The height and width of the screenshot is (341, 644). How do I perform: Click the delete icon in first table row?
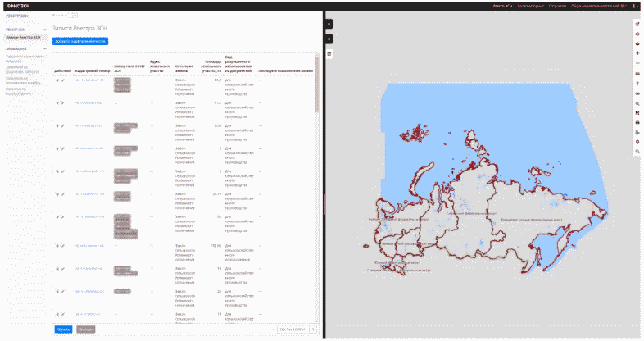tap(57, 80)
